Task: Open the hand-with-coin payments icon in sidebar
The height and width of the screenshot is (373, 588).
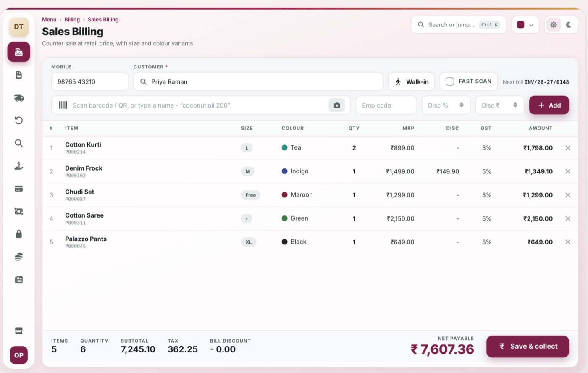Action: [18, 166]
